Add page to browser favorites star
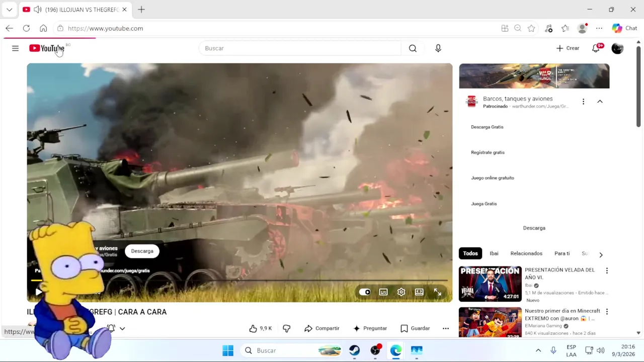644x362 pixels. click(531, 28)
